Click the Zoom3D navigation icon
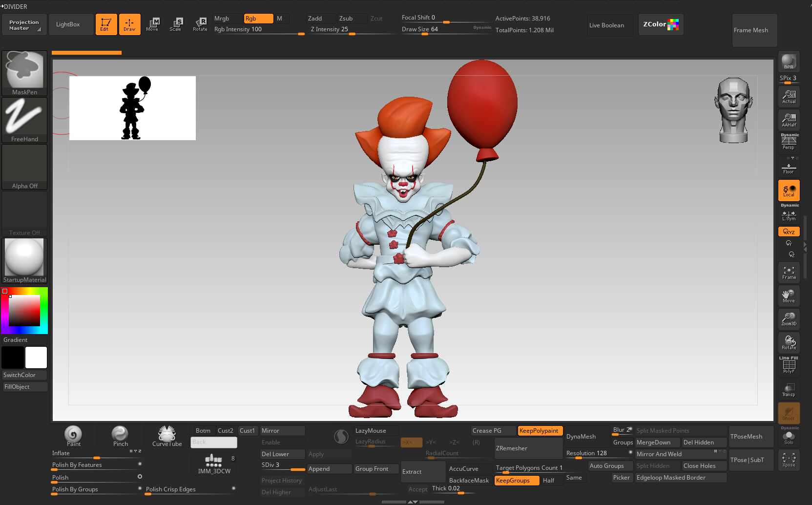Image resolution: width=812 pixels, height=505 pixels. tap(789, 318)
